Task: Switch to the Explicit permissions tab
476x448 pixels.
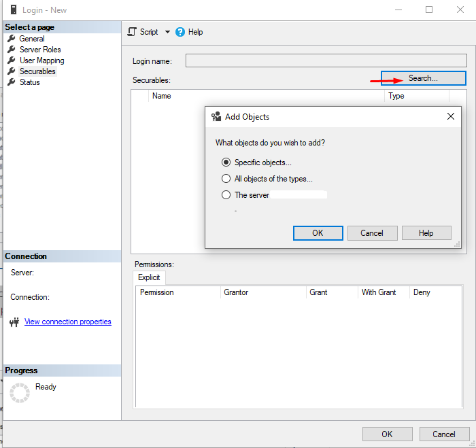Action: click(x=149, y=277)
